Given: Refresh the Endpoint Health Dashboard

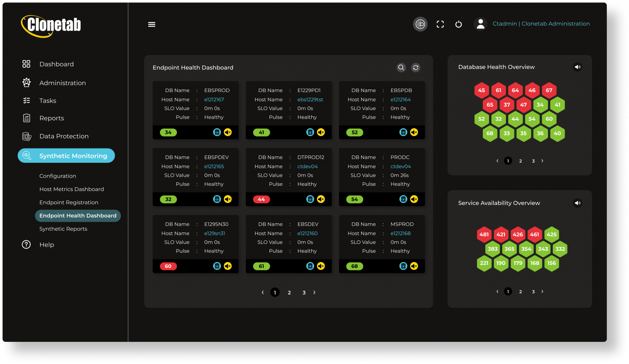Looking at the screenshot, I should click(416, 67).
